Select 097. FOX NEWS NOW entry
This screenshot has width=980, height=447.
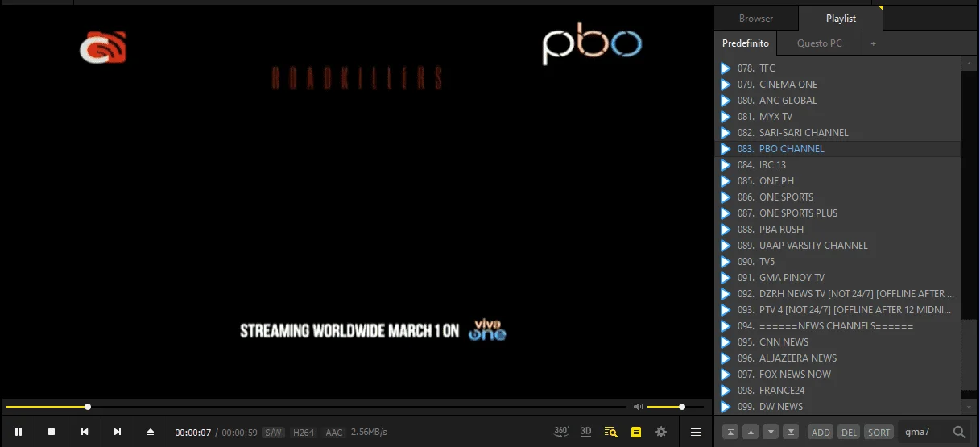tap(837, 375)
